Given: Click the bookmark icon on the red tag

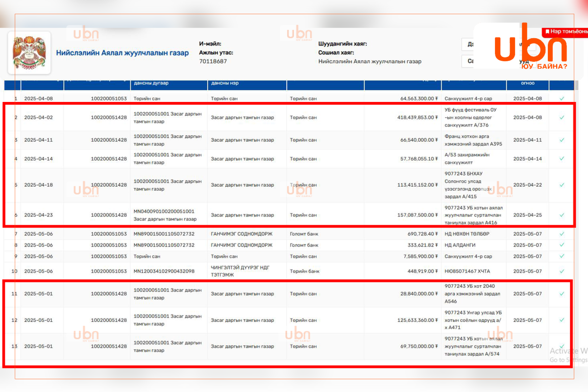Looking at the screenshot, I should [x=547, y=30].
